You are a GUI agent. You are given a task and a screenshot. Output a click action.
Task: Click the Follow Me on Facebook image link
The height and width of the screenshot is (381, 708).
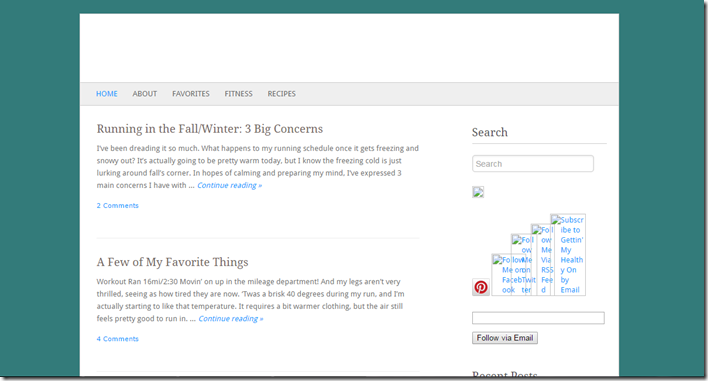click(x=502, y=274)
